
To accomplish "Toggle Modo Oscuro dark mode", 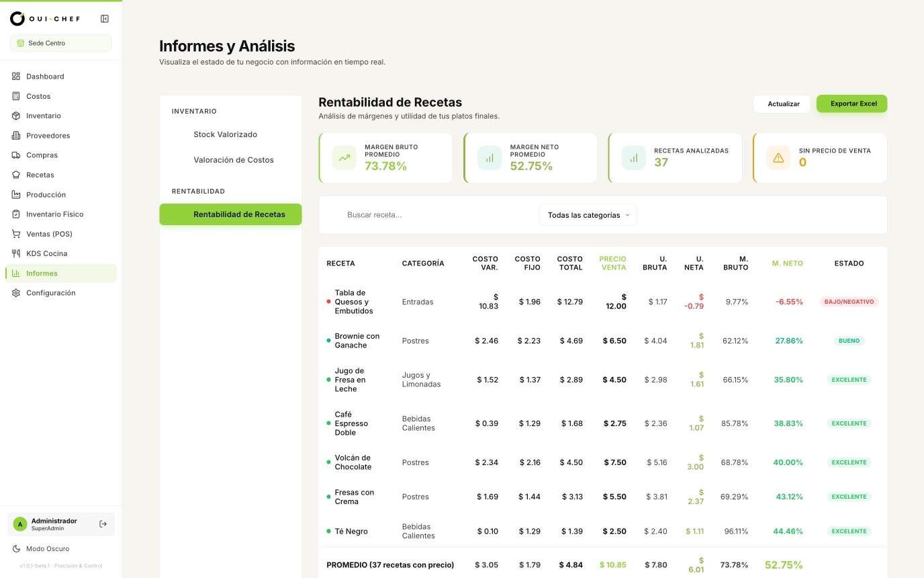I will point(42,548).
